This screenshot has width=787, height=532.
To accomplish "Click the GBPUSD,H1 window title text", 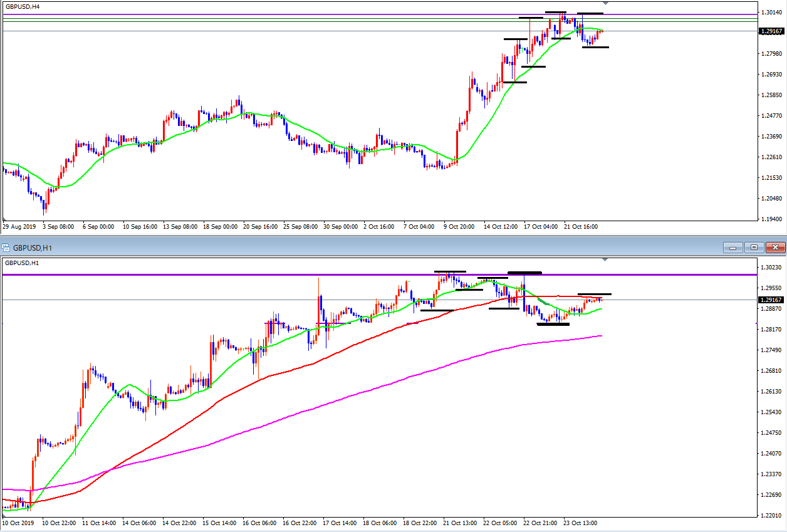I will (x=33, y=248).
